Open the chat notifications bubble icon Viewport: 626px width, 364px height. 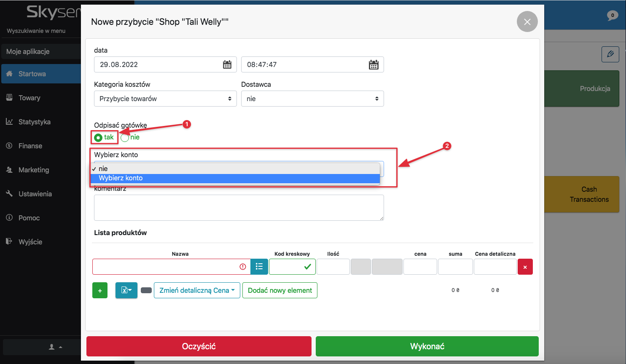(612, 16)
